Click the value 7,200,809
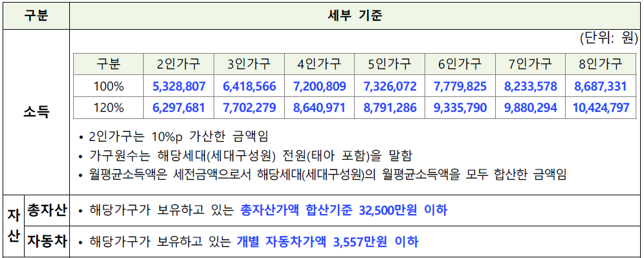644x258 pixels. (x=320, y=86)
